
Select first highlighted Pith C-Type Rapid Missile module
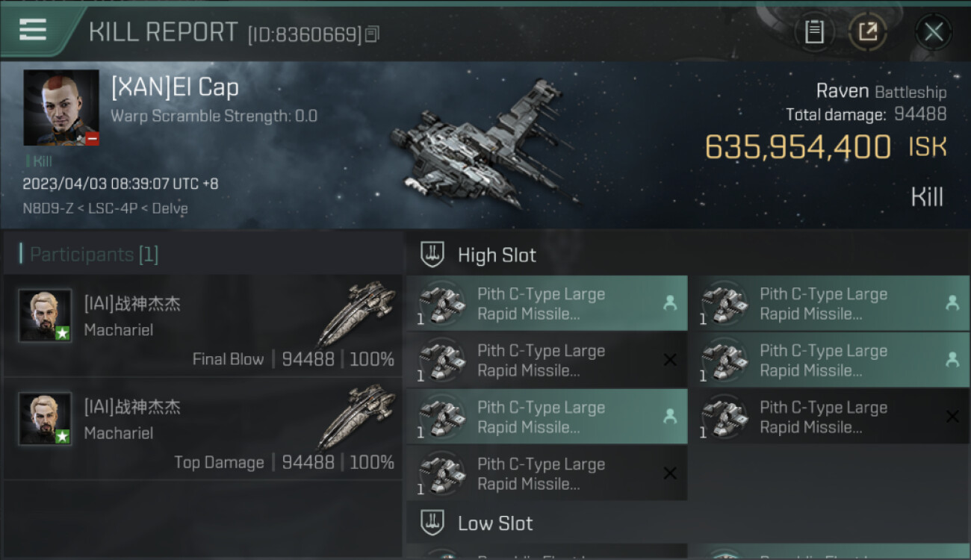[547, 303]
